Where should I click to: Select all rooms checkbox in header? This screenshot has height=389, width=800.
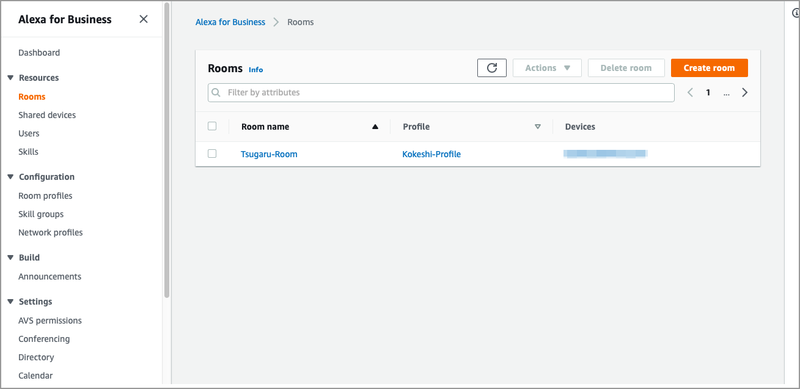(212, 126)
